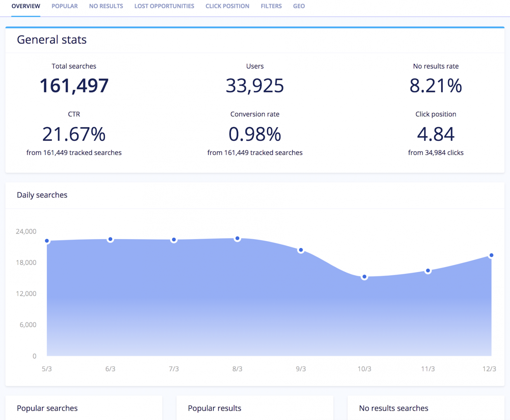Viewport: 510px width, 420px height.
Task: Open the Filters tab
Action: [x=271, y=6]
